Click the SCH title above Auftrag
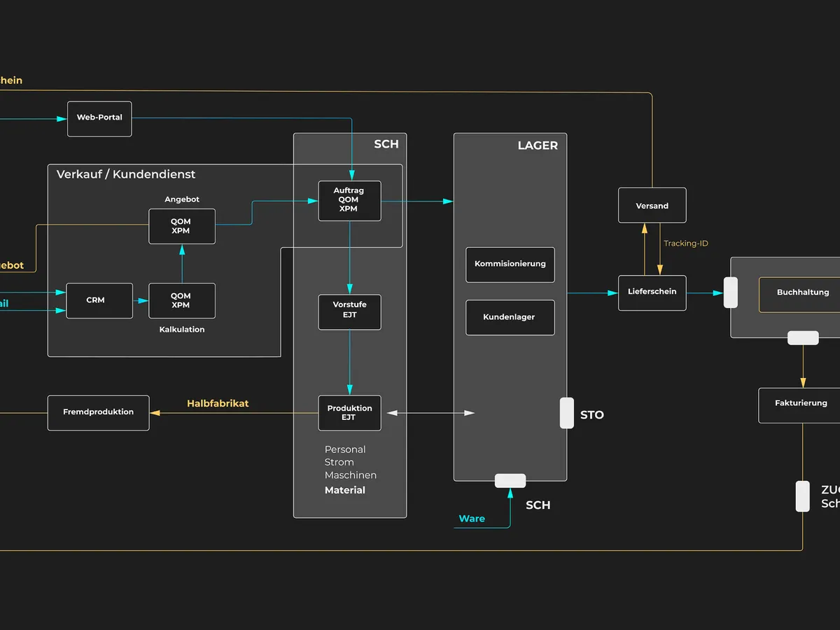840x630 pixels. tap(386, 144)
